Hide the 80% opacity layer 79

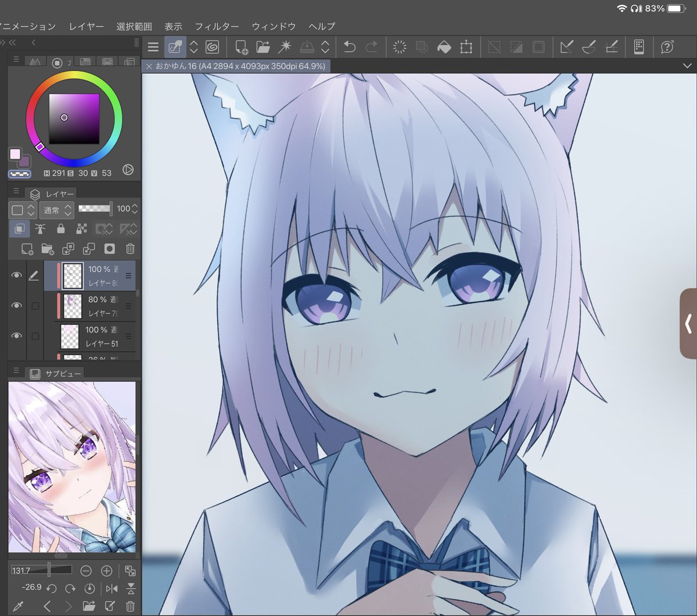pyautogui.click(x=16, y=306)
